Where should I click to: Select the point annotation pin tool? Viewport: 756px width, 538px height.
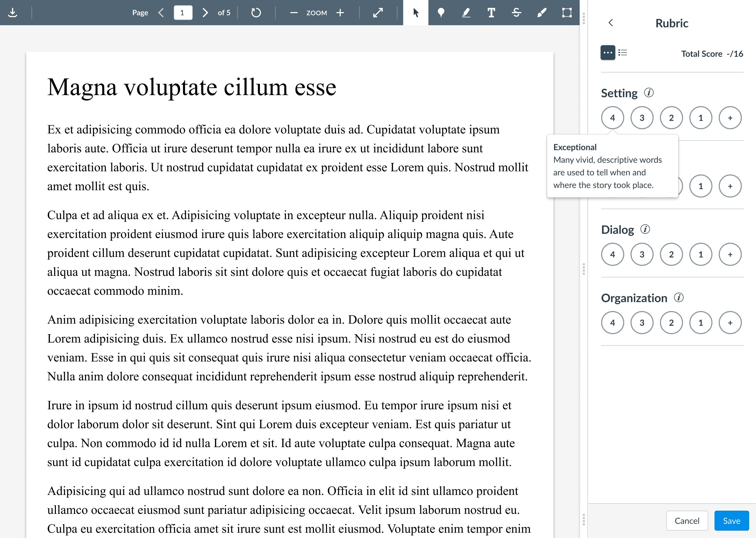pos(440,13)
